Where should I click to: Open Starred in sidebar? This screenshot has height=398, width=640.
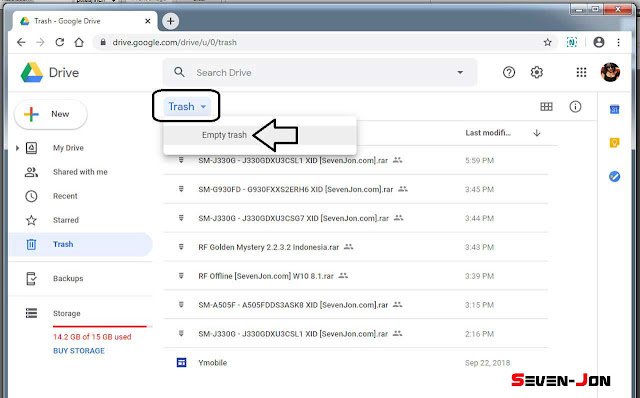pyautogui.click(x=65, y=220)
